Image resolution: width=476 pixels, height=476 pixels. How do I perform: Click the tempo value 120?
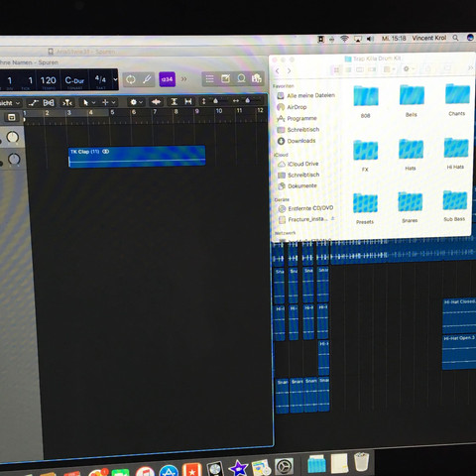pyautogui.click(x=48, y=80)
